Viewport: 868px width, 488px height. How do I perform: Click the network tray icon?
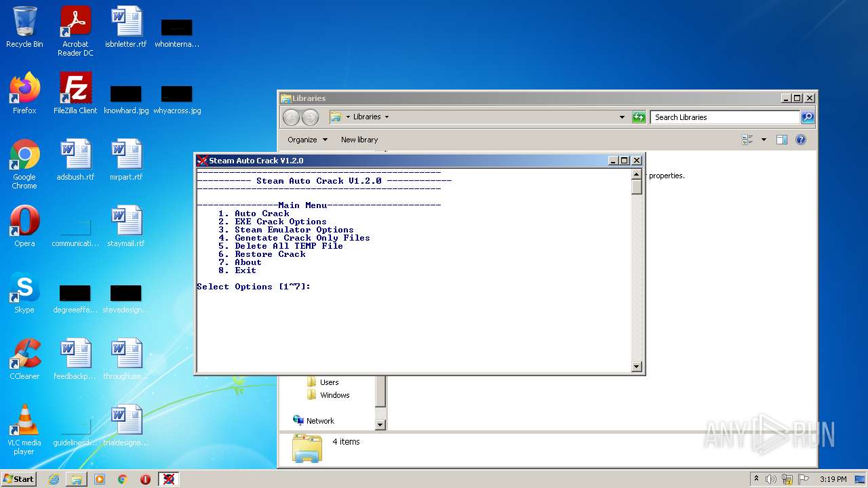pyautogui.click(x=787, y=479)
